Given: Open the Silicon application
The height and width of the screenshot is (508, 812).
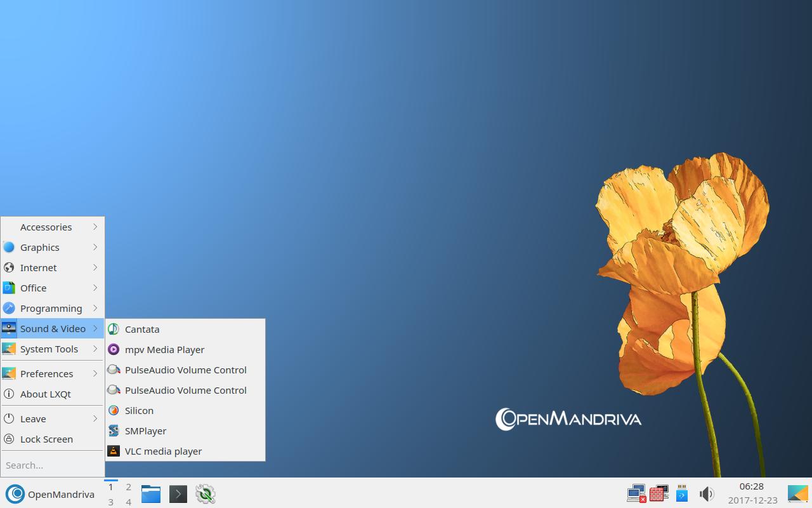Looking at the screenshot, I should tap(139, 410).
